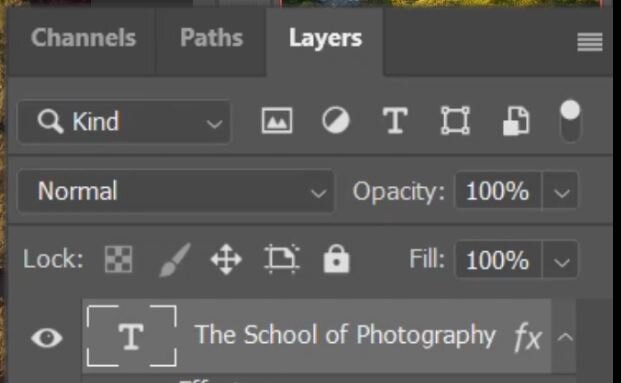Open the Opacity slider dropdown arrow
The image size is (621, 383).
click(561, 192)
